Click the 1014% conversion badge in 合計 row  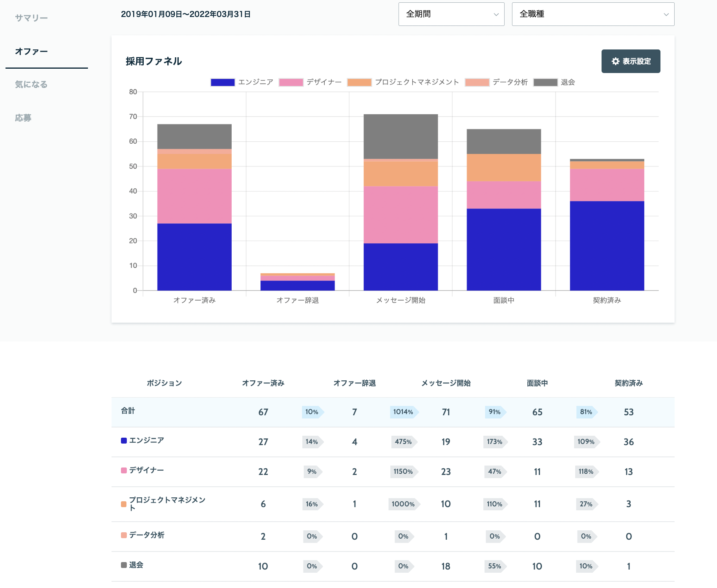[404, 412]
